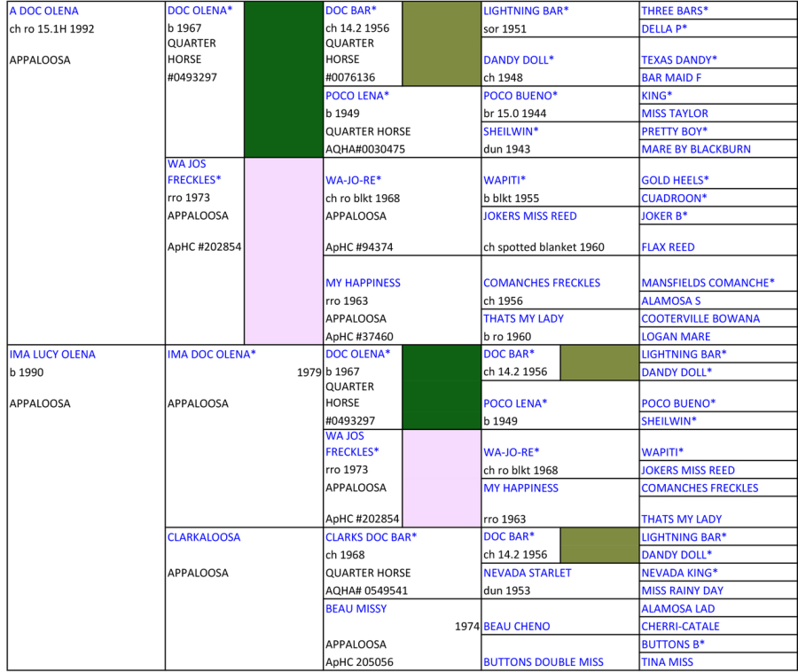Click the TINA MISS link
This screenshot has height=672, width=798.
[x=667, y=661]
